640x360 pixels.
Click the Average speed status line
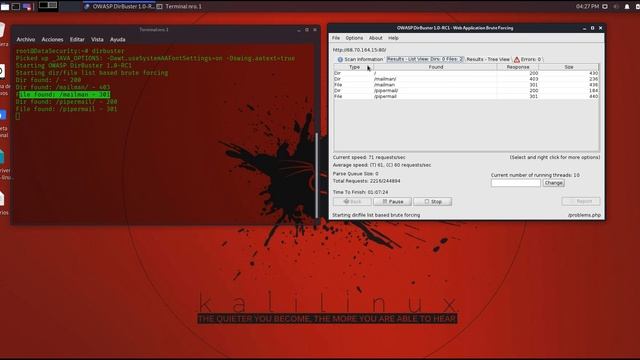click(382, 165)
